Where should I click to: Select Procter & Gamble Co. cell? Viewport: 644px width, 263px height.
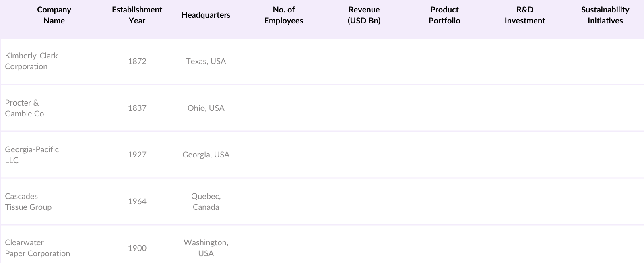[x=25, y=108]
